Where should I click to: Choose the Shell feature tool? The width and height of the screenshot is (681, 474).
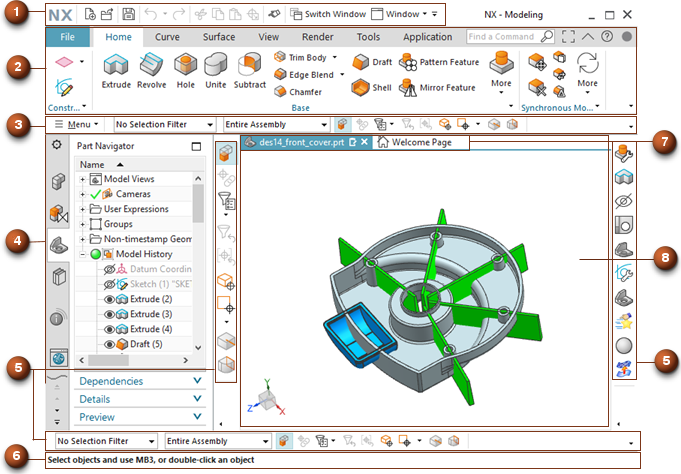pyautogui.click(x=360, y=88)
